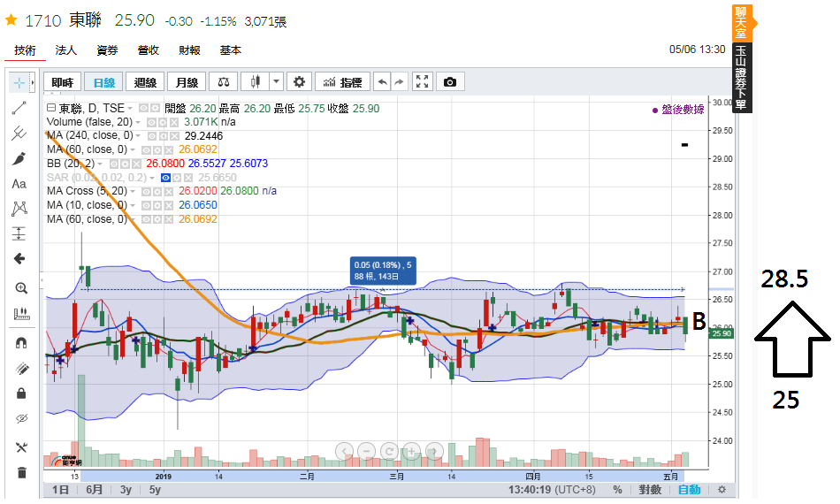
Task: Open the bottom-right chart scale settings gear
Action: tap(722, 490)
